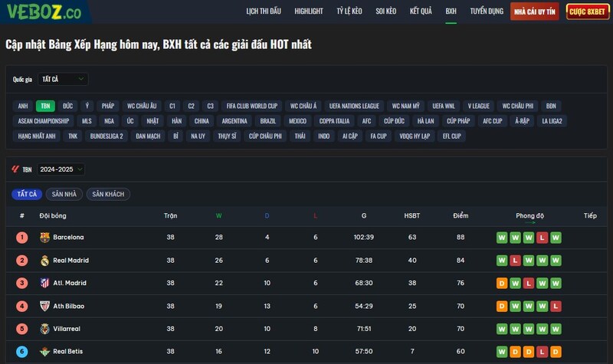Viewport: 613px width, 364px height.
Task: Select the ĐỨC league chip
Action: coord(68,106)
